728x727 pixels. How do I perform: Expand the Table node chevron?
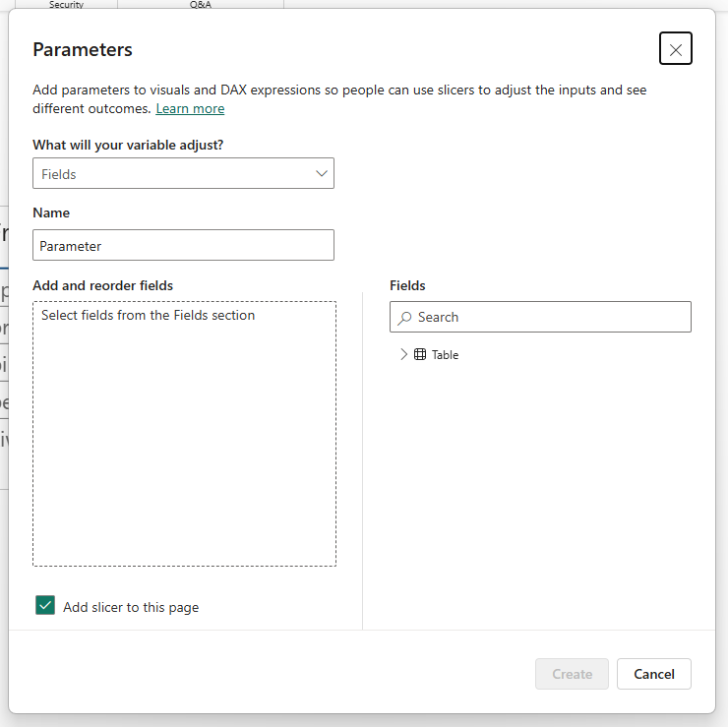click(x=403, y=355)
